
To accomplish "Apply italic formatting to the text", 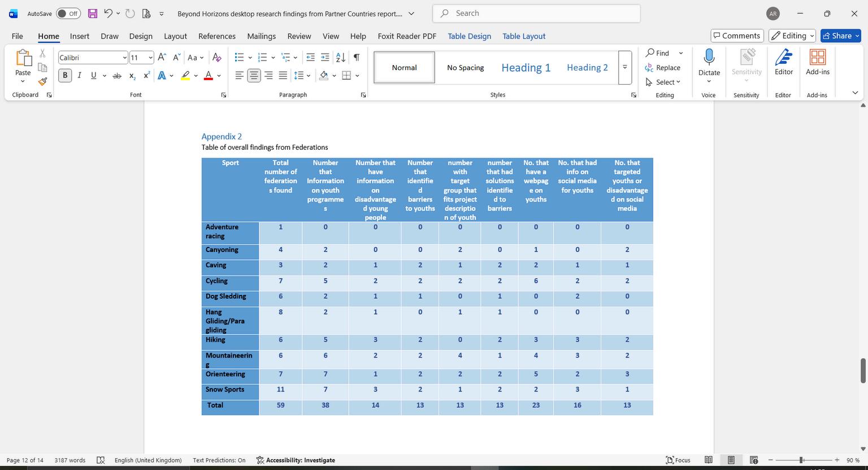I will pos(79,76).
